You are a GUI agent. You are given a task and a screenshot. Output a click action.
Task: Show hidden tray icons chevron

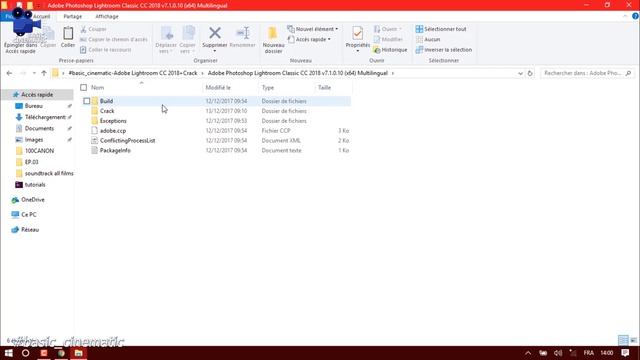click(x=528, y=353)
